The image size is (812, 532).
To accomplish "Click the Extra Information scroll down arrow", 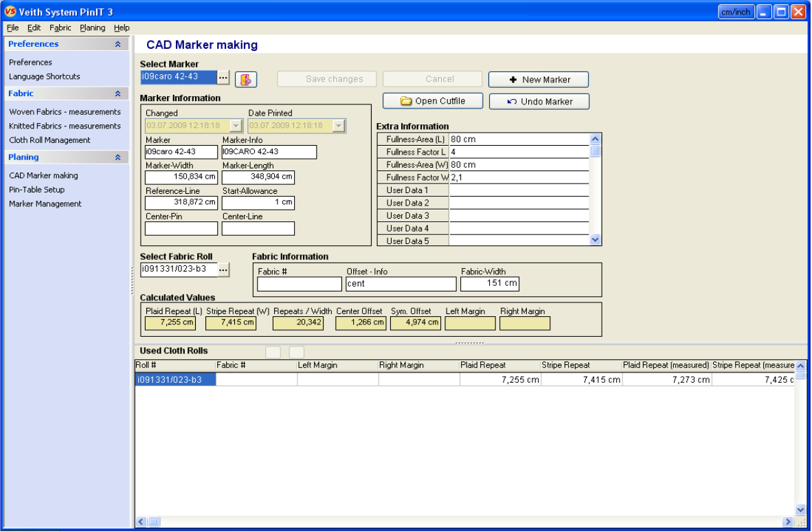I will click(595, 240).
